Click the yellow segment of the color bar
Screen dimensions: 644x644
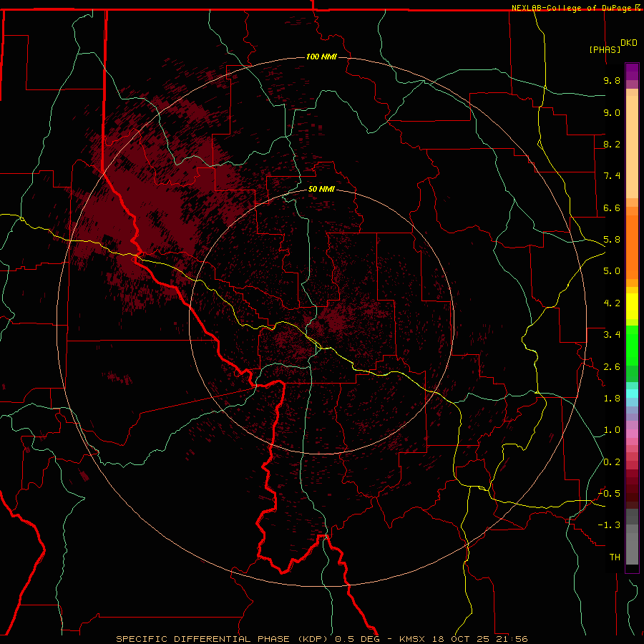click(632, 306)
